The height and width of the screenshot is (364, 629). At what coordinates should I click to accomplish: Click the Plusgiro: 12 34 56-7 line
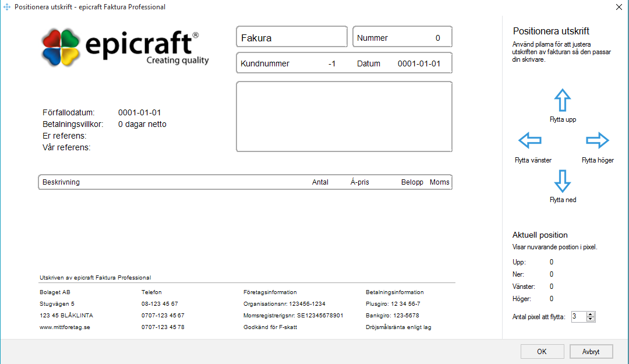coord(393,304)
